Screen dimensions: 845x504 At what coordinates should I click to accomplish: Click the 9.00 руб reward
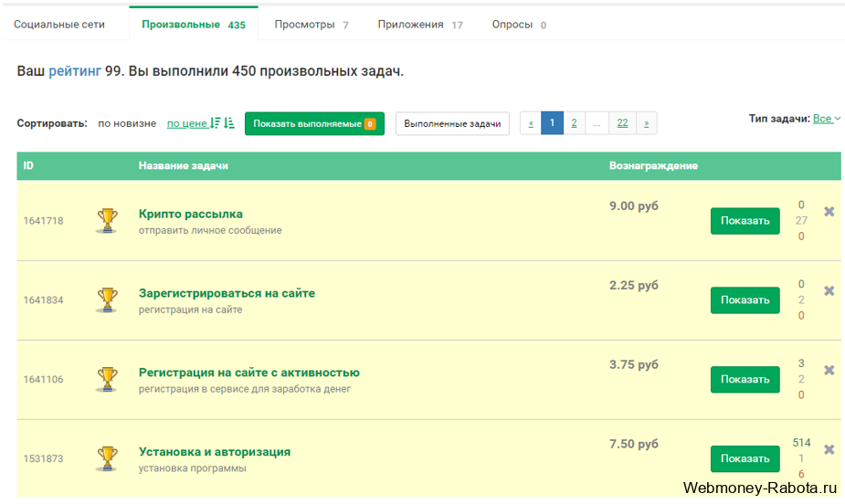tap(634, 205)
